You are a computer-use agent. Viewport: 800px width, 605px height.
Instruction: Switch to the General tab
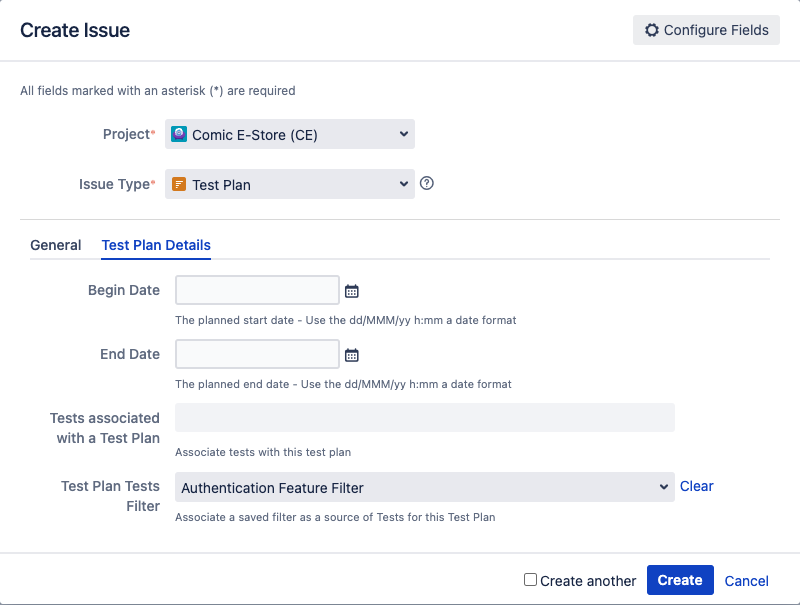56,245
